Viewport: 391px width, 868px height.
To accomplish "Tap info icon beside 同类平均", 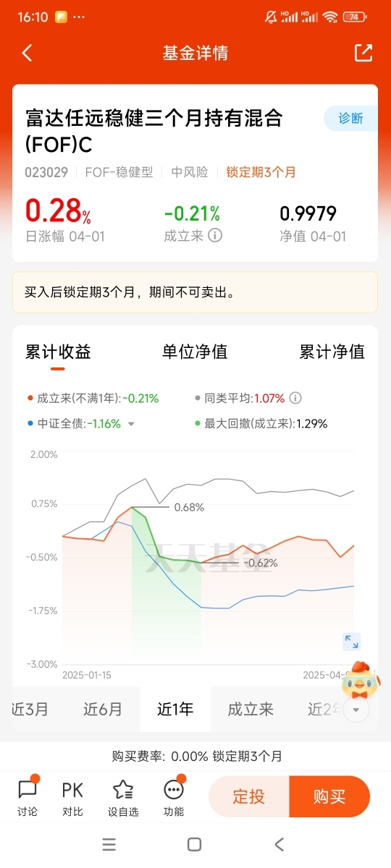I will click(x=295, y=398).
